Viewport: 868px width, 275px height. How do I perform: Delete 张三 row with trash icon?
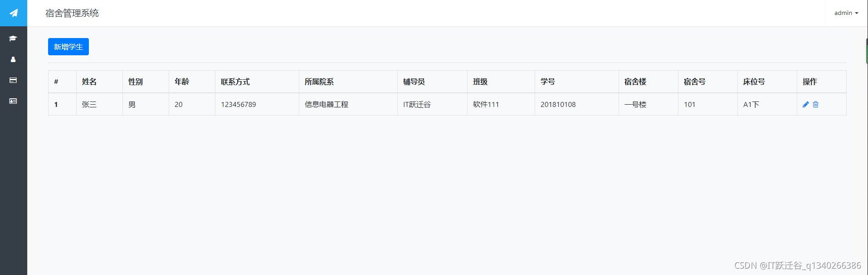(815, 105)
